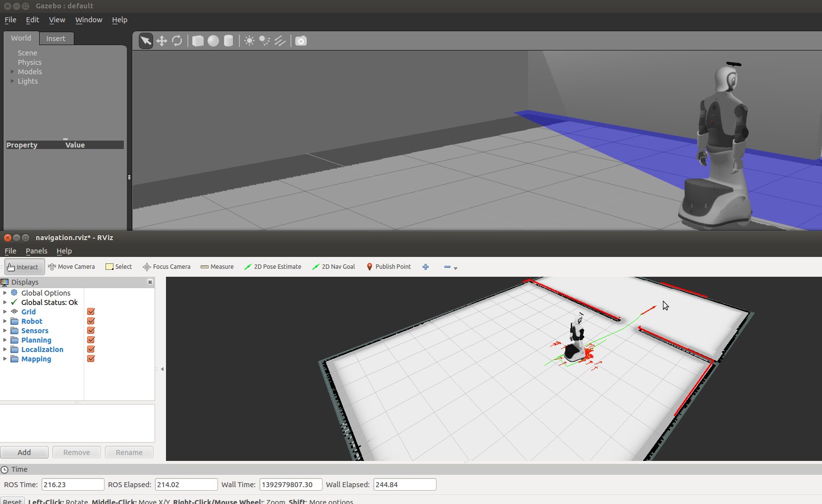Select the Translate mode move arrows icon
Screen dimensions: 822x504
162,41
